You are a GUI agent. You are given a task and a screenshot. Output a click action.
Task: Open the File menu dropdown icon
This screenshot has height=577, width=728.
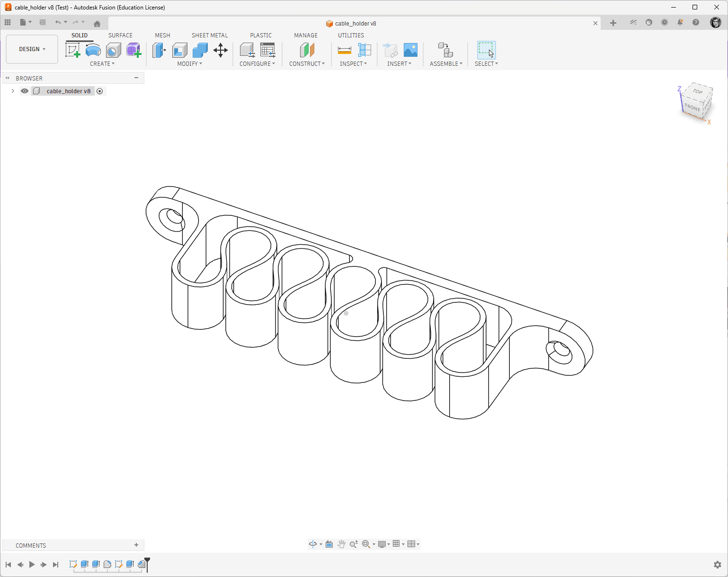(26, 22)
